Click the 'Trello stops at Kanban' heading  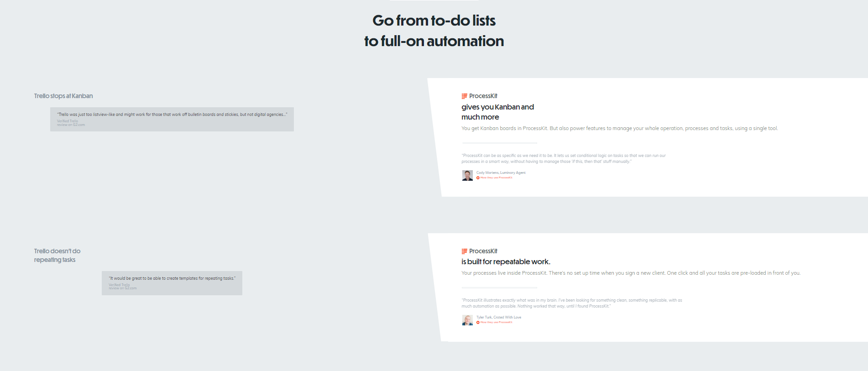pyautogui.click(x=63, y=96)
